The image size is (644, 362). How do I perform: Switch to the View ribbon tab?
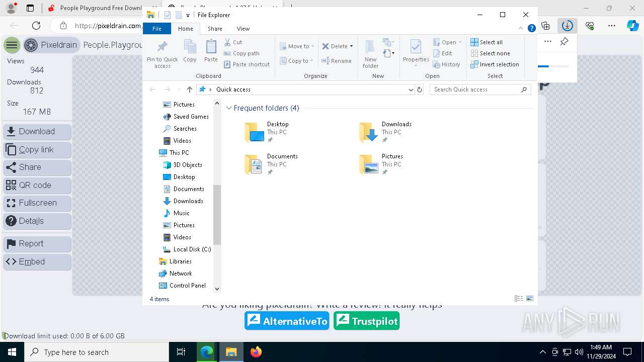coord(243,29)
